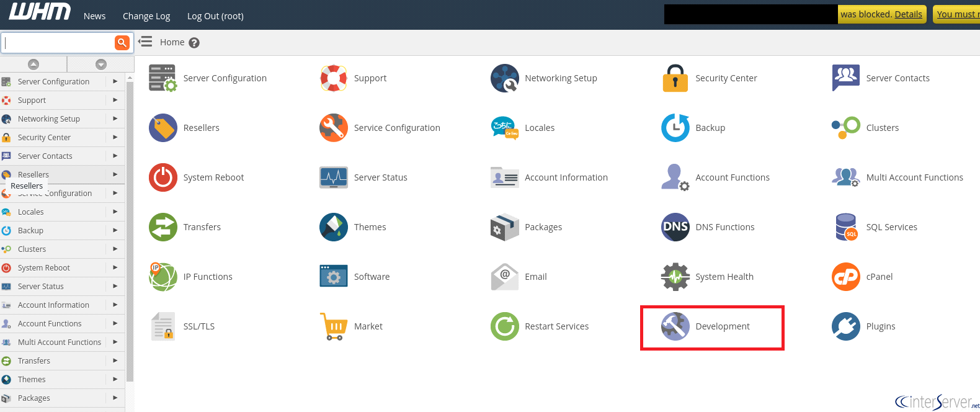This screenshot has width=980, height=412.
Task: Open the Server Configuration icon in the main grid
Action: [x=163, y=78]
